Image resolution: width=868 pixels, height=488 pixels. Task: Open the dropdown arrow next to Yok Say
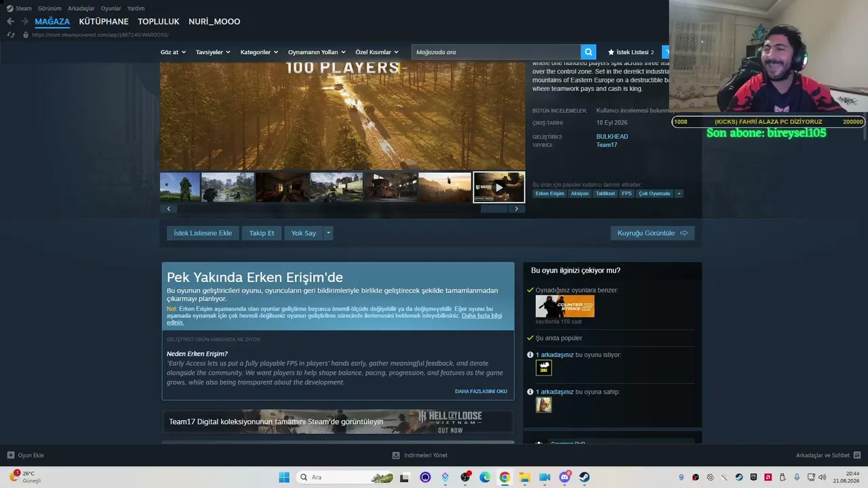point(328,233)
